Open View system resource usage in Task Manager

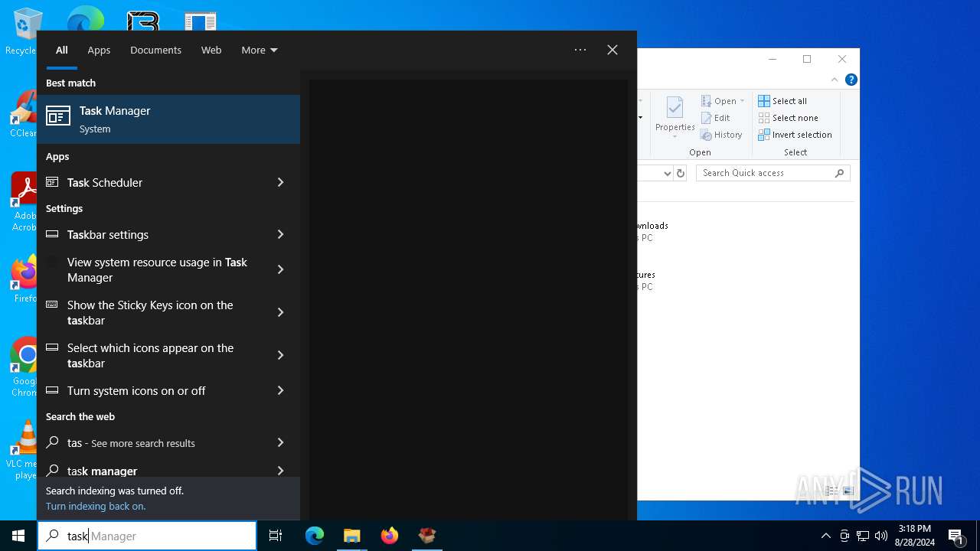pos(168,269)
